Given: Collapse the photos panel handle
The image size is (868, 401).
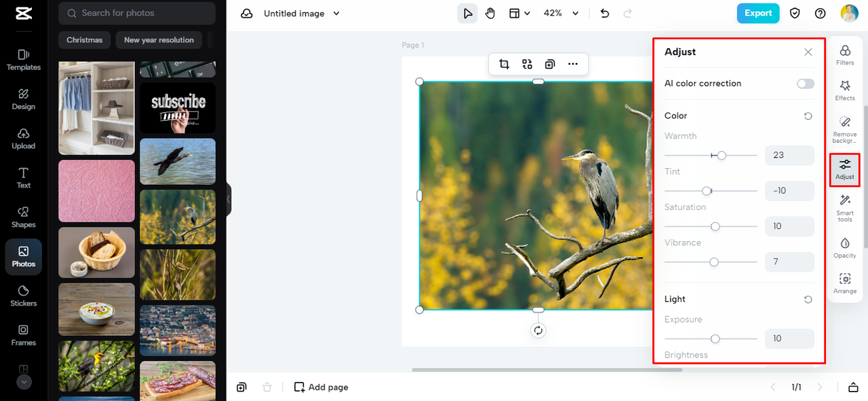Looking at the screenshot, I should click(229, 199).
